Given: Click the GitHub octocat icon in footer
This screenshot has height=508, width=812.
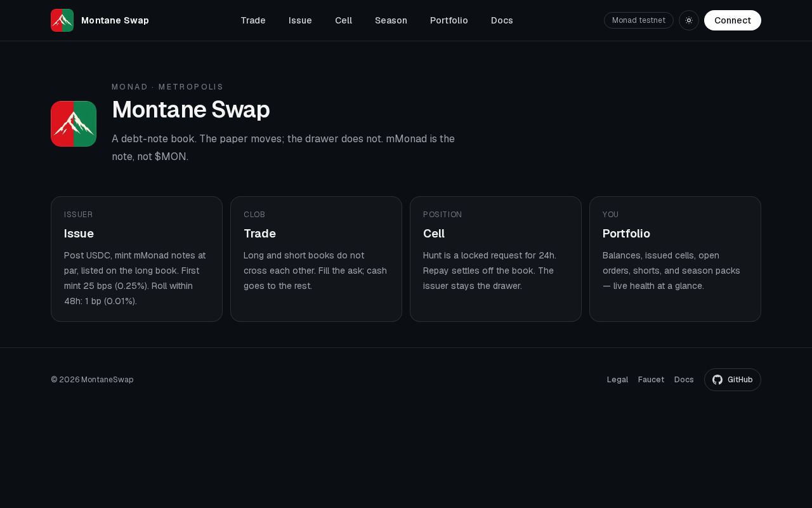Looking at the screenshot, I should tap(717, 380).
